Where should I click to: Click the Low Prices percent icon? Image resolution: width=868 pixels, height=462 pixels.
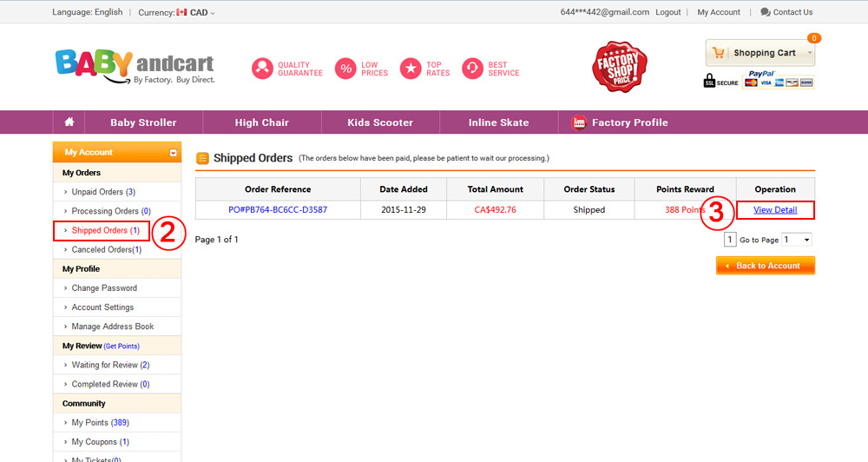click(x=345, y=69)
